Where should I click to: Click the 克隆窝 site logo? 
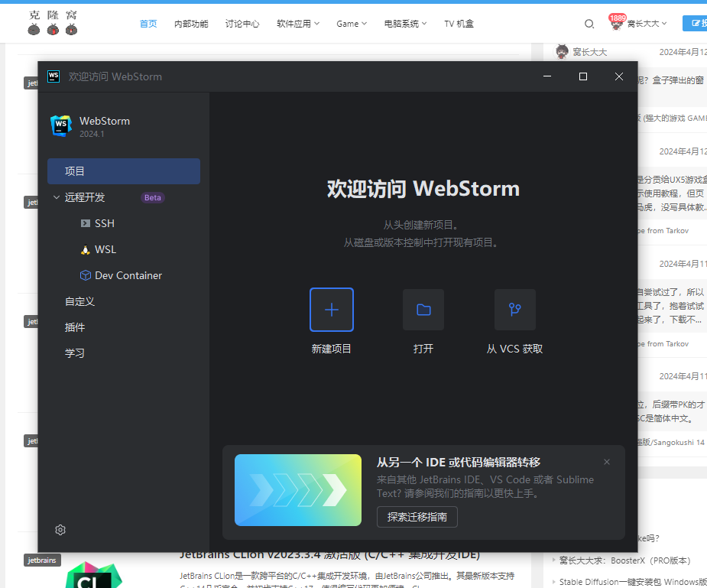tap(53, 22)
